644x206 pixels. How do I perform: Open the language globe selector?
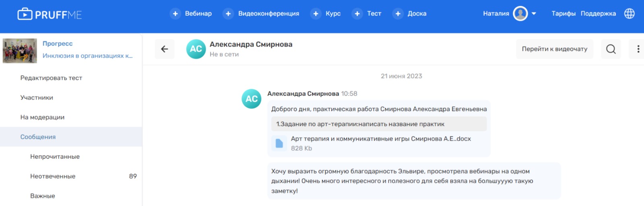(x=630, y=14)
